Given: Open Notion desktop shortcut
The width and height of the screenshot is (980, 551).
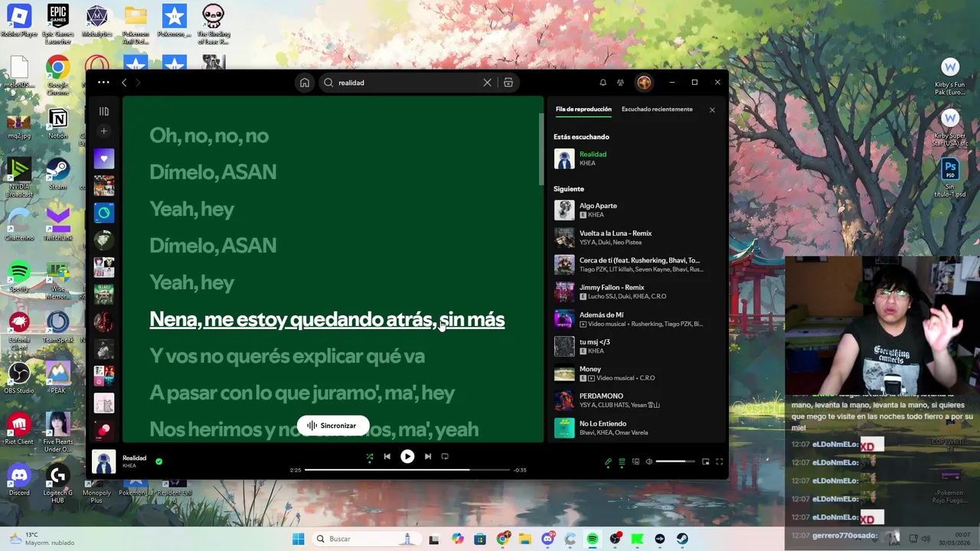Looking at the screenshot, I should 57,124.
